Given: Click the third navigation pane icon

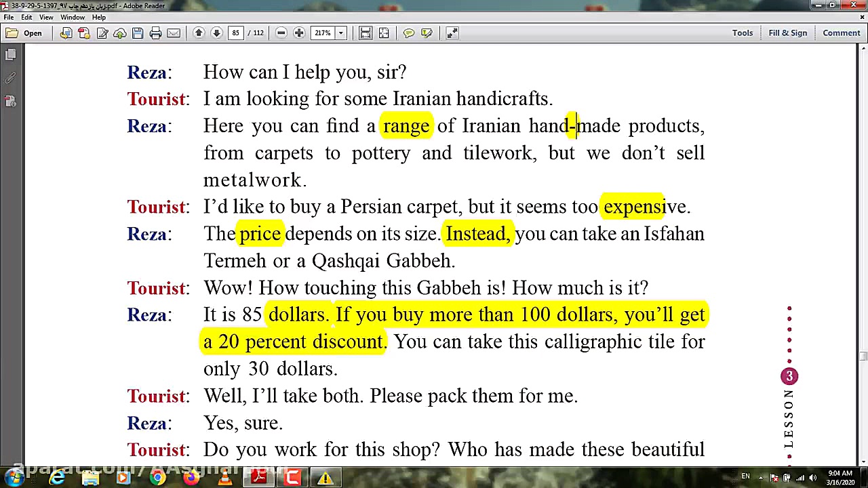Looking at the screenshot, I should coord(10,101).
